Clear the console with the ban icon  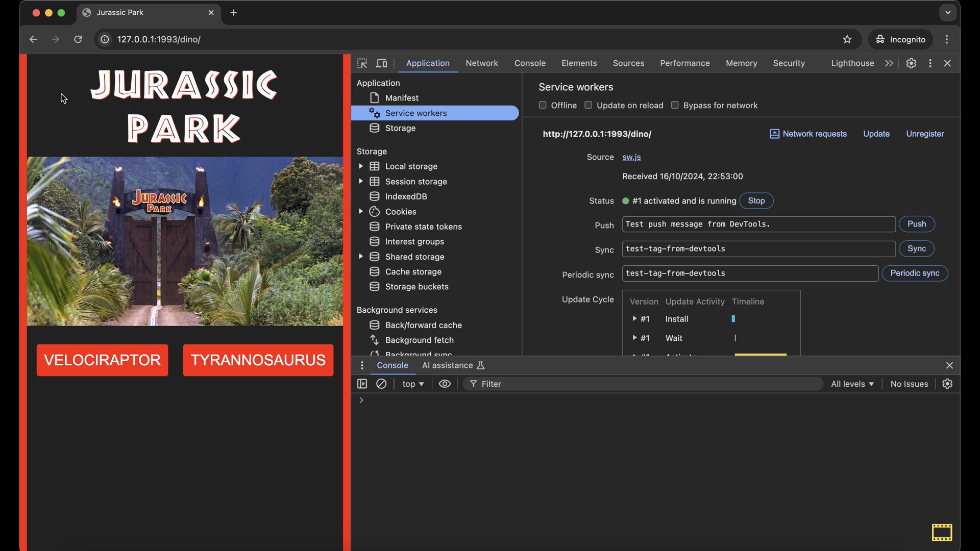381,384
